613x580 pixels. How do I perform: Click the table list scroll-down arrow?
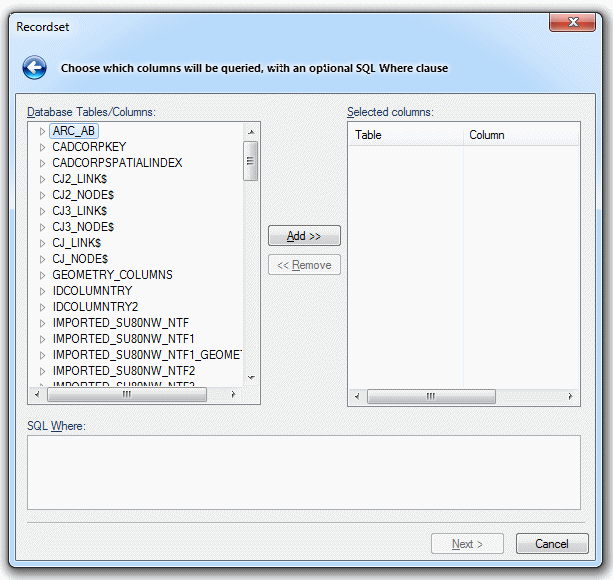point(251,378)
